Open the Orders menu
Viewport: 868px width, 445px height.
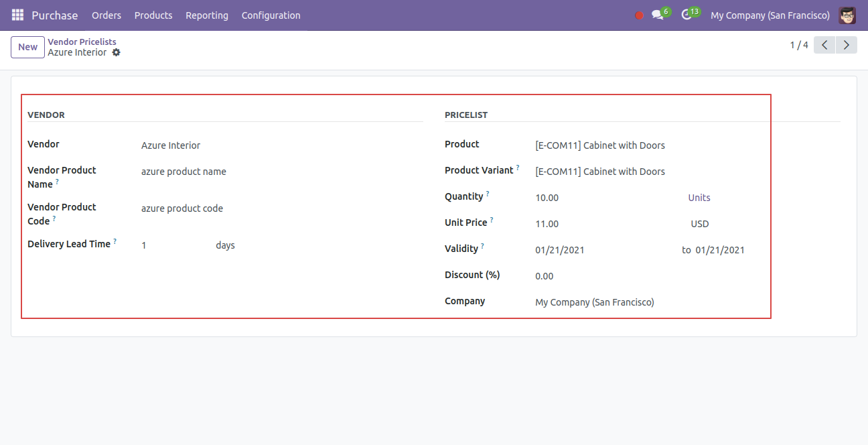coord(106,15)
